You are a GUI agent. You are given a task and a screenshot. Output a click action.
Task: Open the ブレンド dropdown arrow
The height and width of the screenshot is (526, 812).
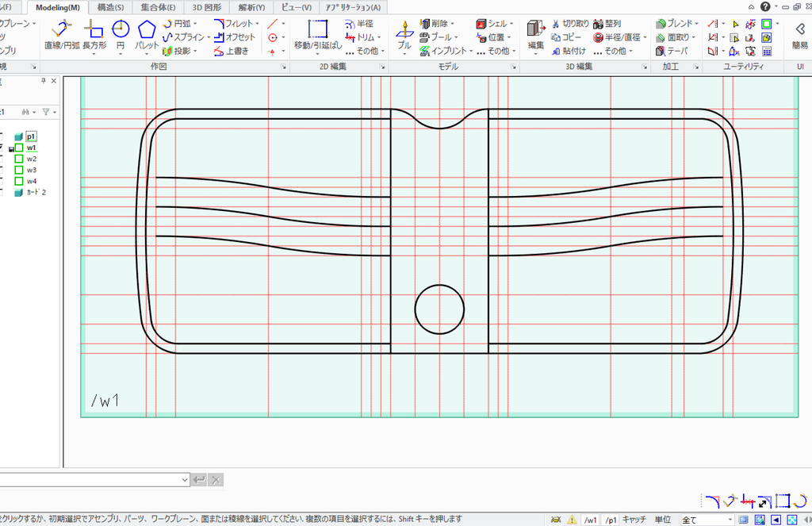[x=696, y=24]
